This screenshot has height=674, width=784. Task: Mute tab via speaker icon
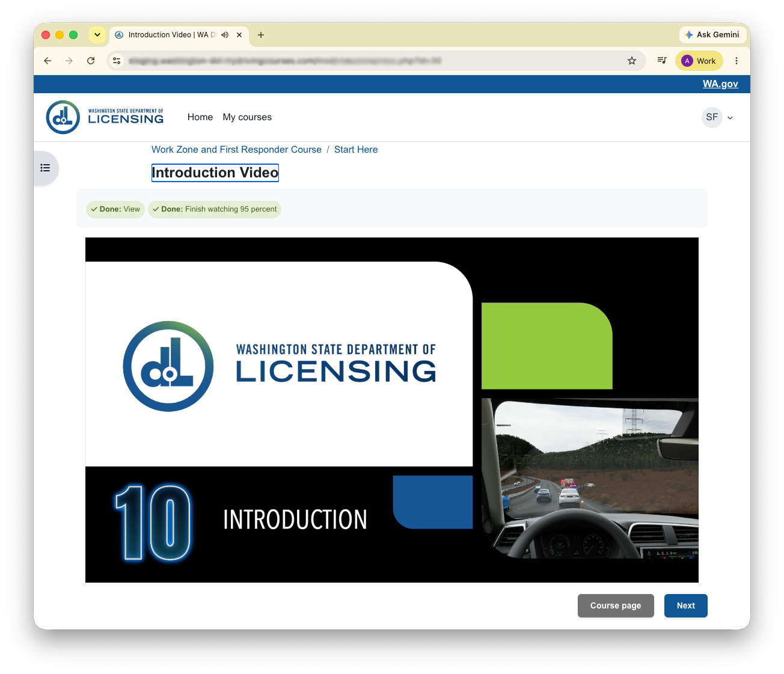point(225,35)
